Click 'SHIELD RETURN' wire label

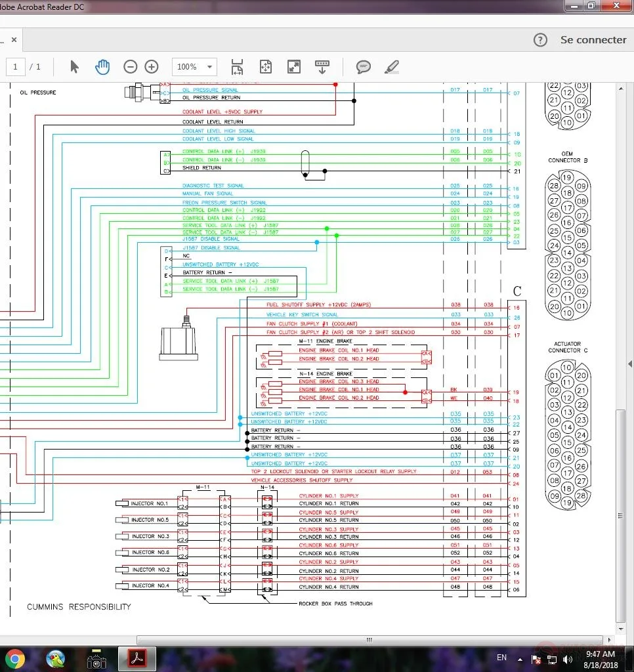202,168
